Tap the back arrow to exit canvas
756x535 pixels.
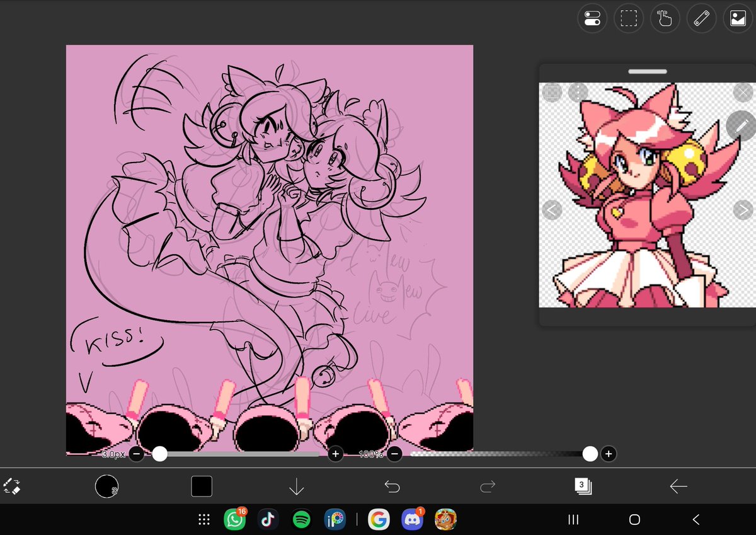pyautogui.click(x=678, y=486)
